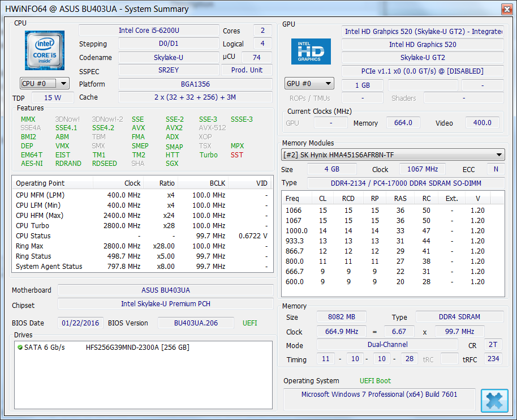Click the PCIe v1.1 x0 [DISABLED] field

pos(423,71)
